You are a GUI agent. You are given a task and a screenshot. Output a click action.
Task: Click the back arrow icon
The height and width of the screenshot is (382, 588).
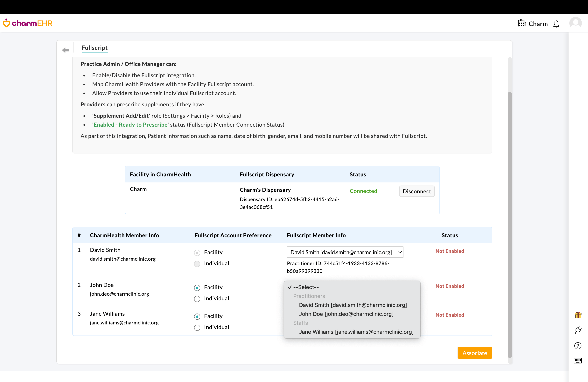[66, 50]
